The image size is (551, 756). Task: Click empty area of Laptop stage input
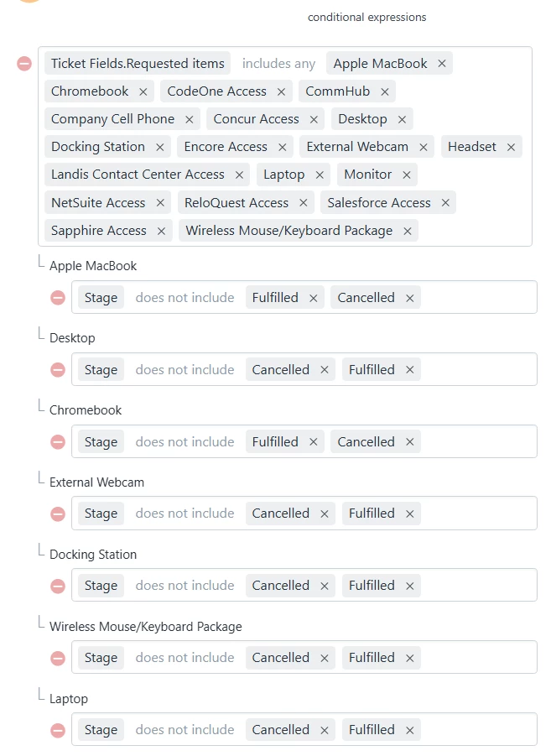pyautogui.click(x=477, y=729)
